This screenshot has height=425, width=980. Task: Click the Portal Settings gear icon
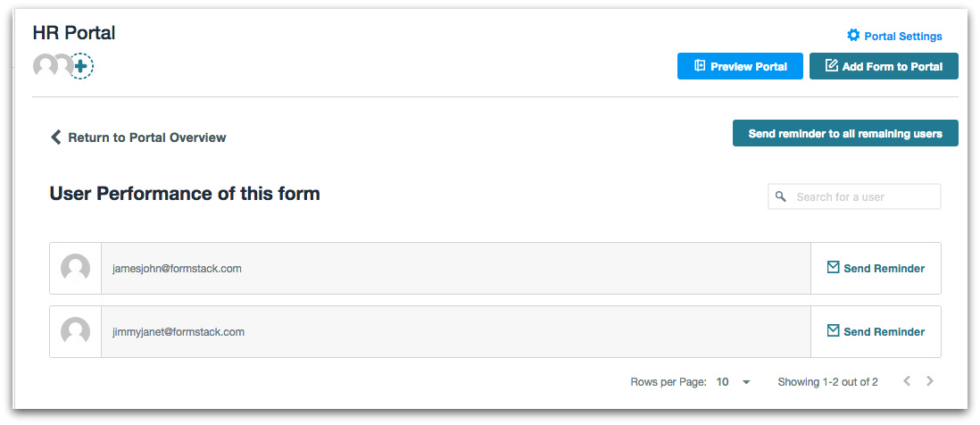point(853,36)
